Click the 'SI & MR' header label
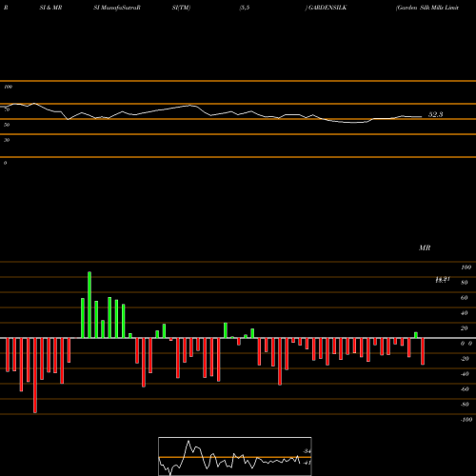This screenshot has width=476, height=476. pyautogui.click(x=50, y=8)
